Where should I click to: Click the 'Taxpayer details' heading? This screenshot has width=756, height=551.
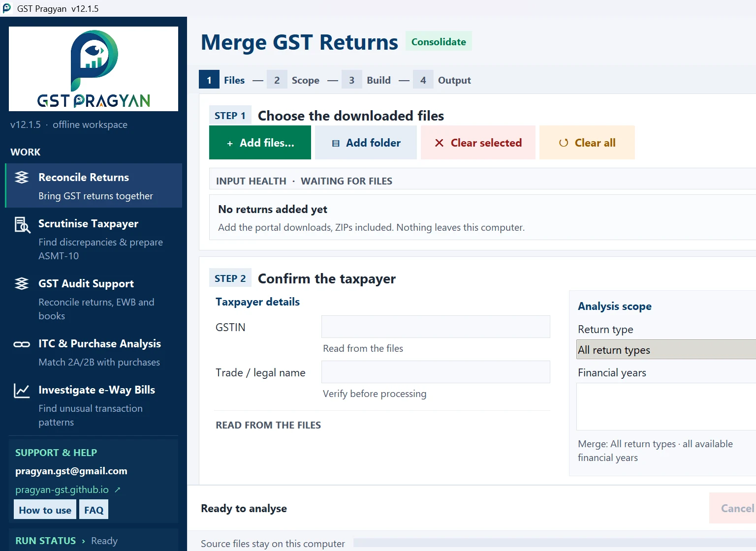click(257, 302)
